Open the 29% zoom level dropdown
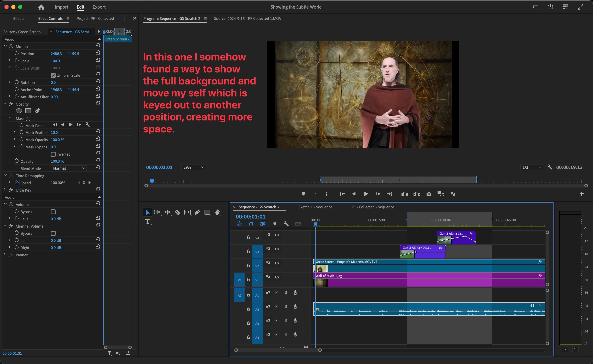 tap(194, 167)
